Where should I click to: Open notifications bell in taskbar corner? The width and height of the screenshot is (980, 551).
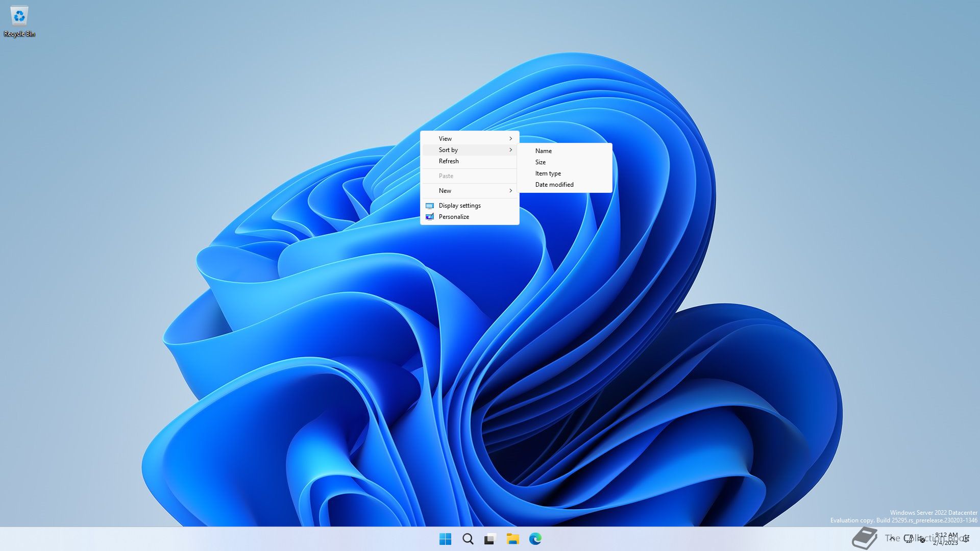(966, 539)
